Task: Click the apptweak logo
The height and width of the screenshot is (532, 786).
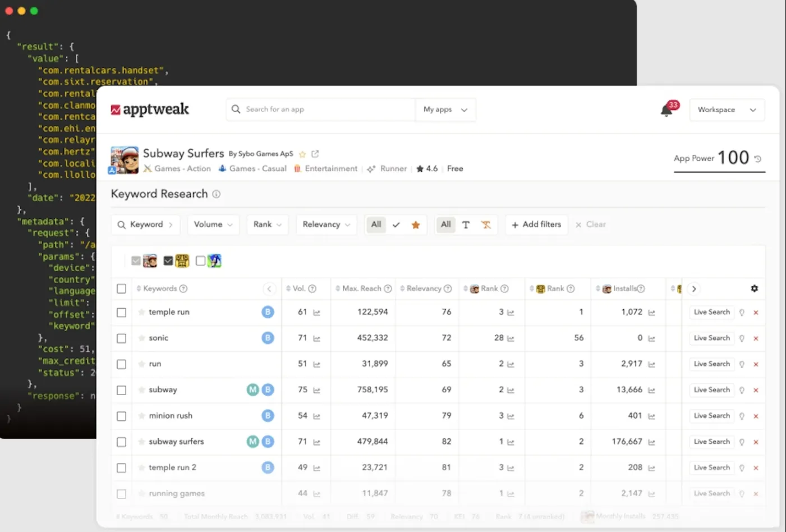Action: [x=150, y=109]
